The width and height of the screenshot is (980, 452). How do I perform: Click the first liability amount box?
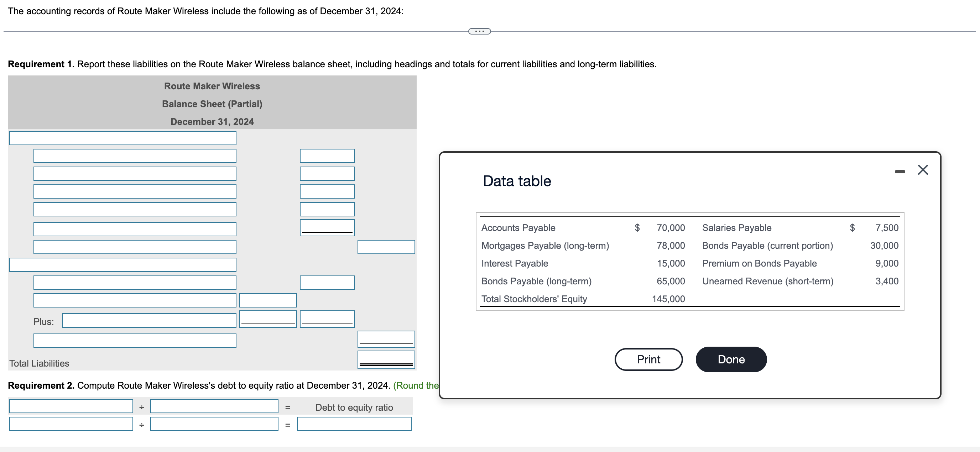pos(327,156)
